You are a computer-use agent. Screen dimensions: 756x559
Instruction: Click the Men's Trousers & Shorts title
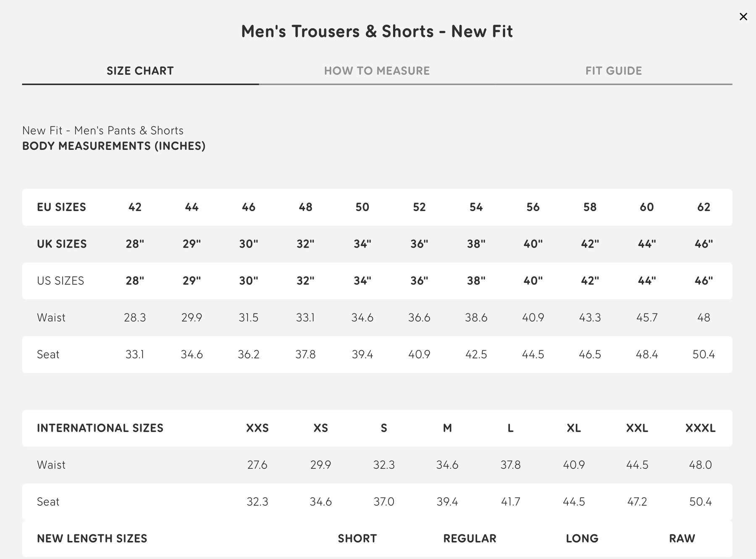pyautogui.click(x=377, y=31)
